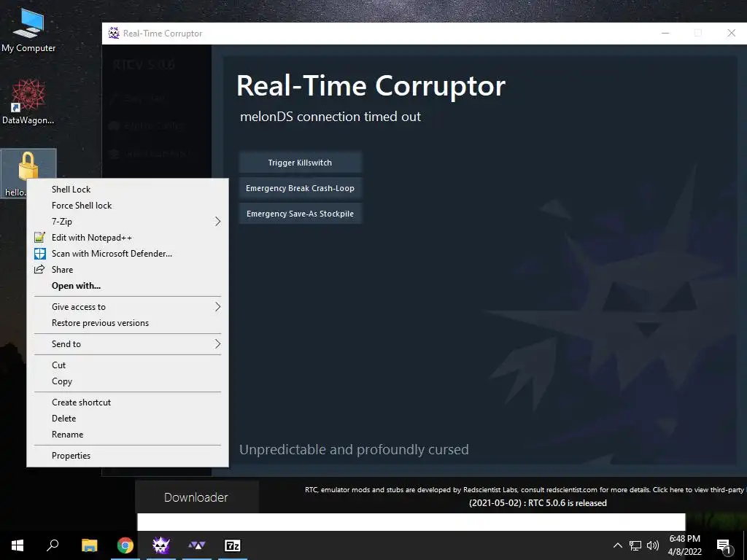Select the DataWagon desktop shortcut icon
This screenshot has height=560, width=747.
pos(28,102)
